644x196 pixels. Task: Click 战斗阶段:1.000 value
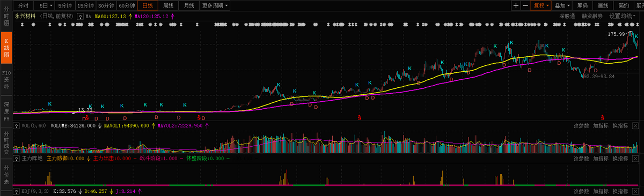click(158, 159)
